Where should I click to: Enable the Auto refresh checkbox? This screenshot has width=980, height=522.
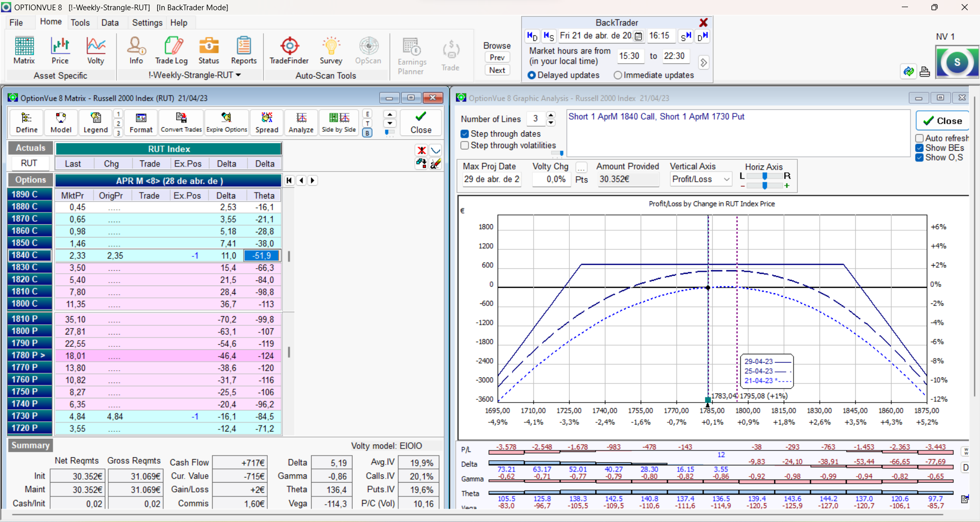pyautogui.click(x=920, y=138)
